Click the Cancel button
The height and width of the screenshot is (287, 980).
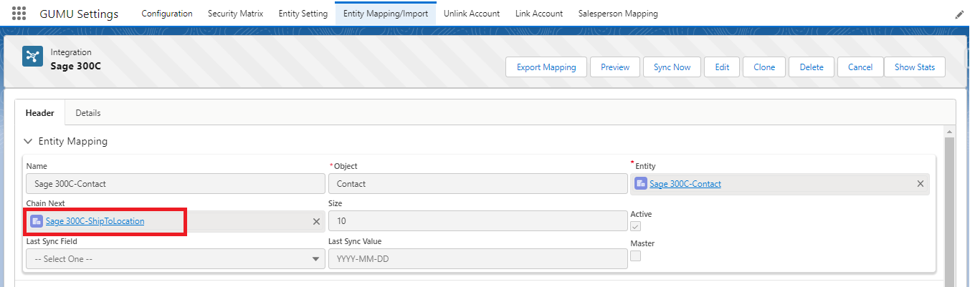click(860, 67)
